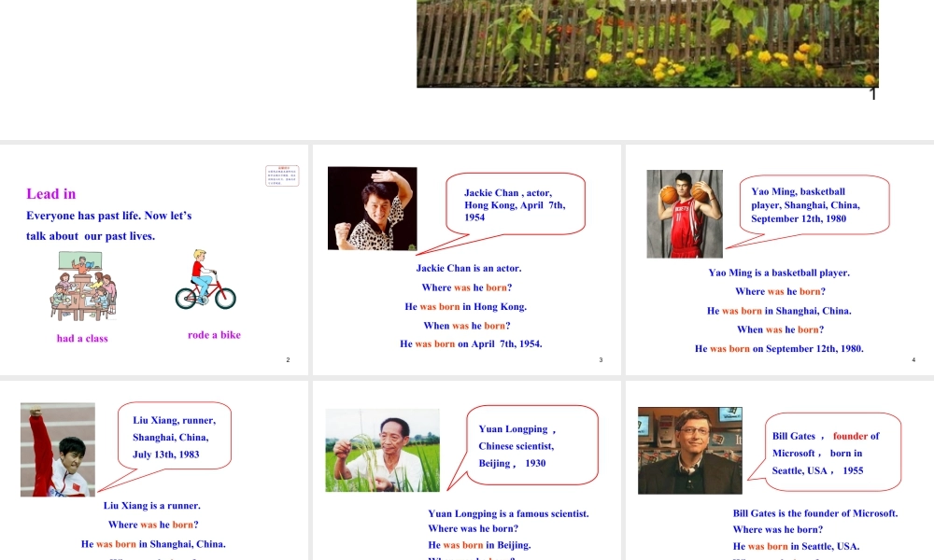Click the Yao Ming speech bubble
934x560 pixels.
(805, 205)
